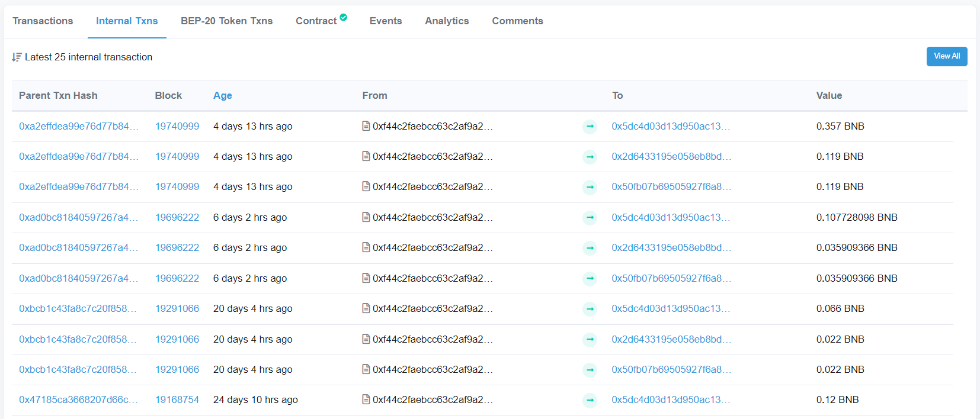Open the Contract tab
Viewport: 980px width, 419px height.
click(x=316, y=21)
